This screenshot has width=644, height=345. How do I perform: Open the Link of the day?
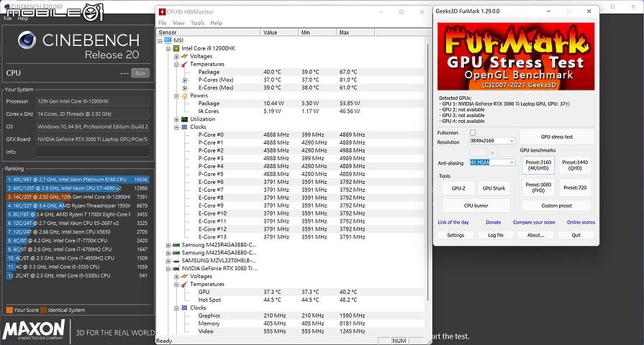(x=453, y=222)
